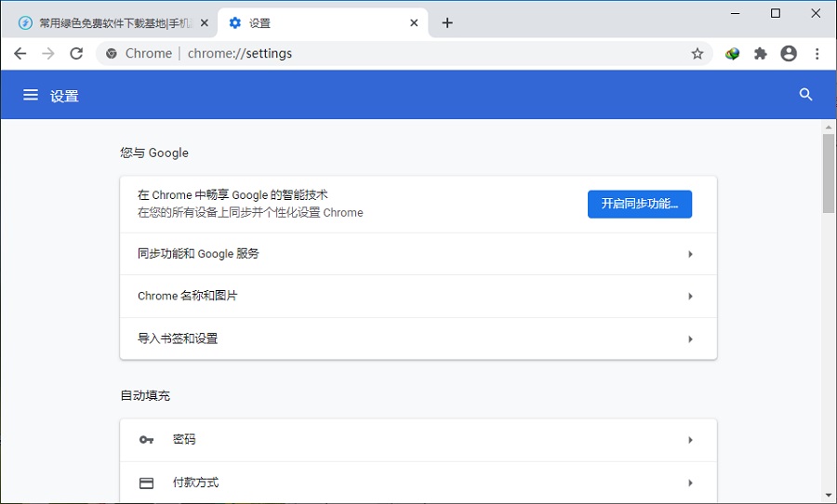Image resolution: width=837 pixels, height=504 pixels.
Task: Open the profile avatar menu
Action: click(789, 53)
